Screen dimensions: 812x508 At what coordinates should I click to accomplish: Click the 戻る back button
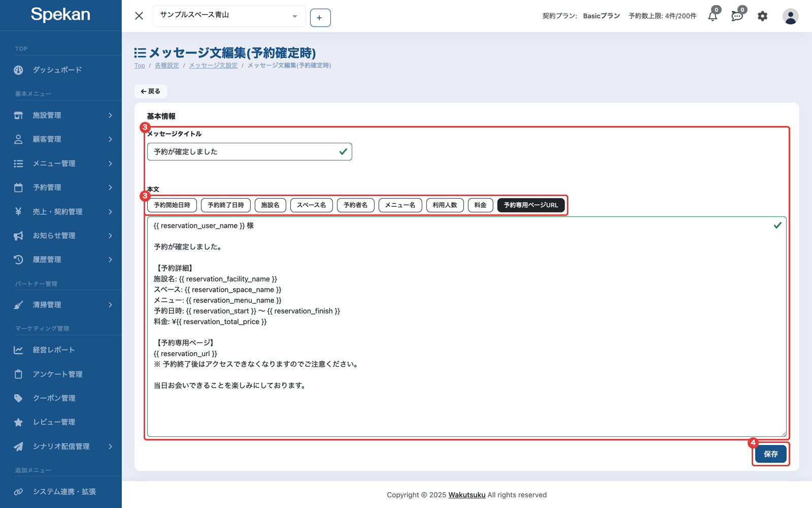(x=151, y=91)
